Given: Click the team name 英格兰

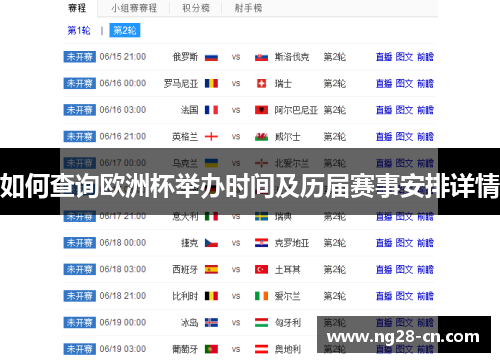Looking at the screenshot, I should tap(185, 137).
